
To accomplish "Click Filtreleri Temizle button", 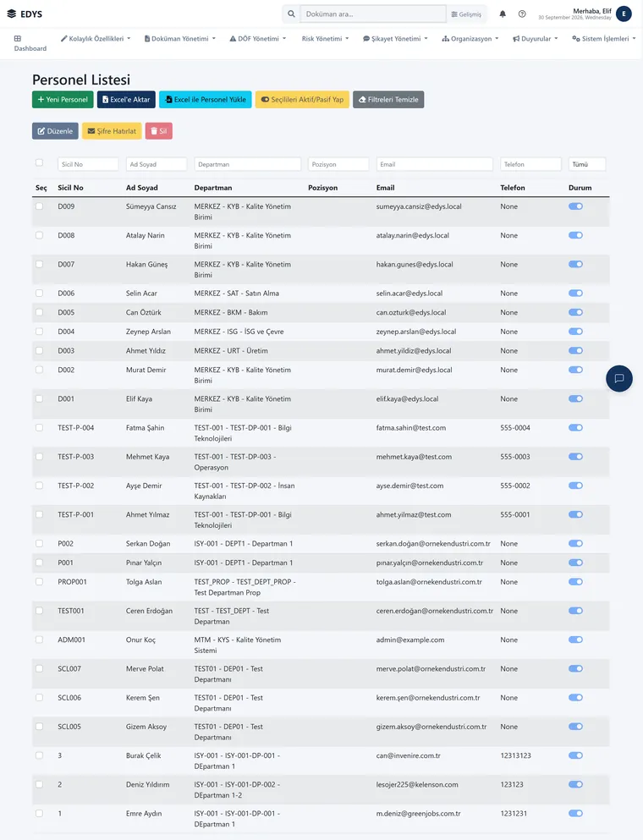I will pos(388,100).
